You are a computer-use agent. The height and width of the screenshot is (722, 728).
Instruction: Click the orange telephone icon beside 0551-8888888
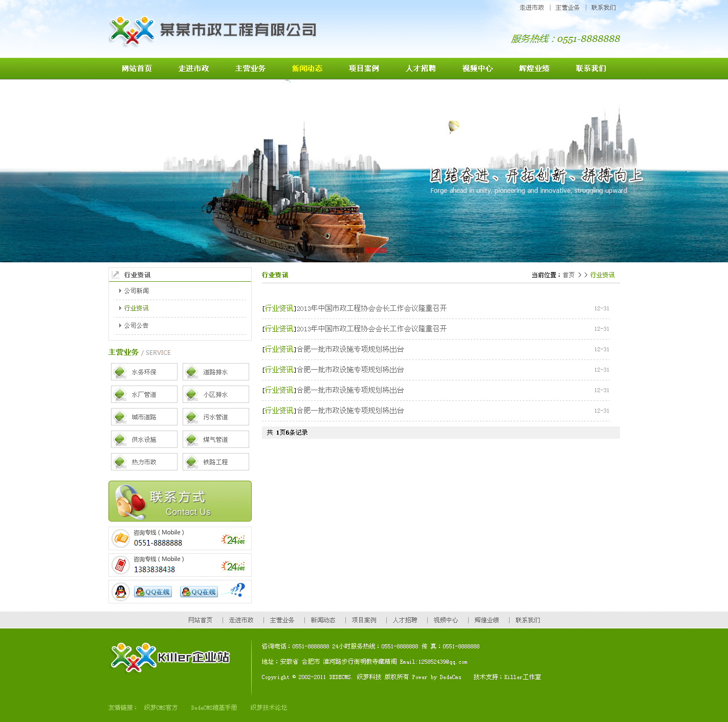point(121,538)
